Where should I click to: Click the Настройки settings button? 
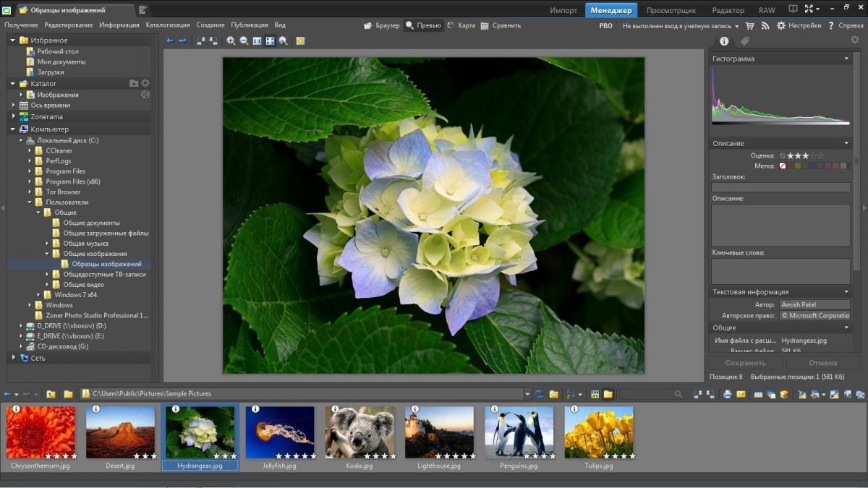[x=799, y=25]
